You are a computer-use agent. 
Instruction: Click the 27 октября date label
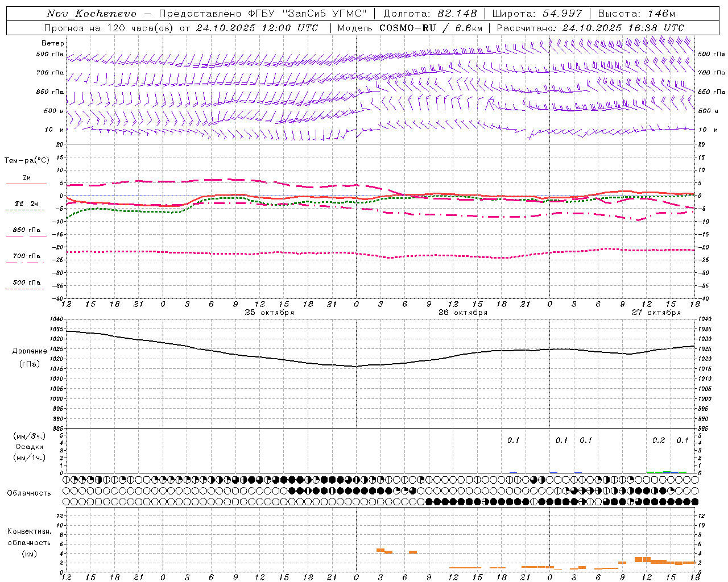click(x=656, y=313)
